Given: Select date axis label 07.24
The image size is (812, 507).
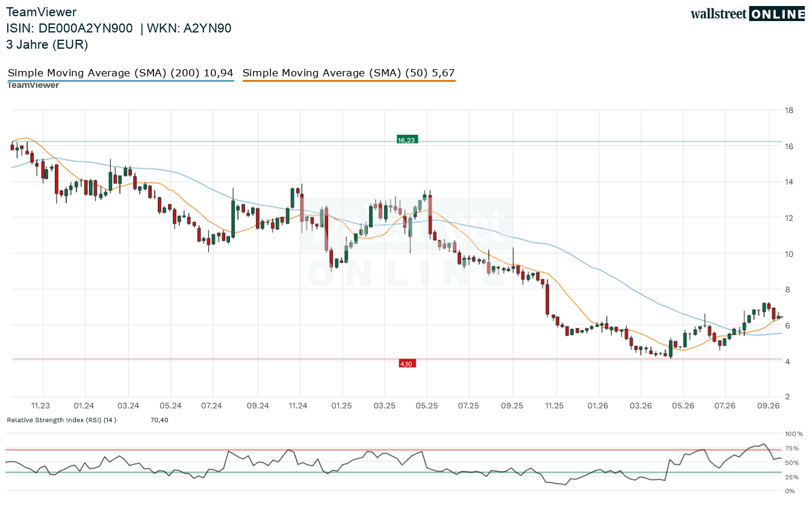Looking at the screenshot, I should pyautogui.click(x=212, y=406).
